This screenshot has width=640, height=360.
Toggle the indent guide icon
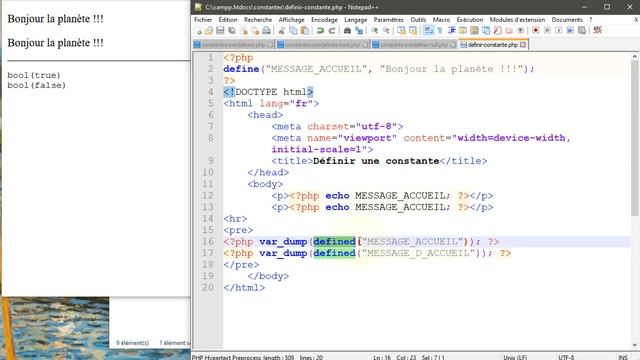pyautogui.click(x=451, y=31)
